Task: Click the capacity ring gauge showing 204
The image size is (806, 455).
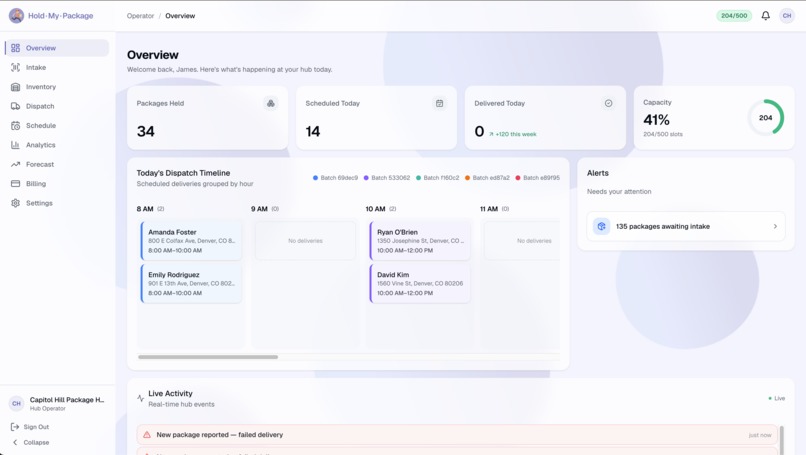Action: pyautogui.click(x=765, y=118)
